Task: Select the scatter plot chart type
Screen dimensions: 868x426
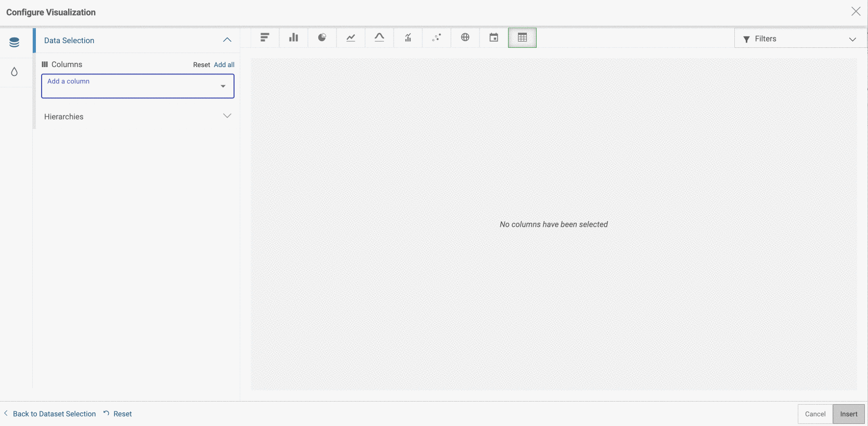Action: pos(437,37)
